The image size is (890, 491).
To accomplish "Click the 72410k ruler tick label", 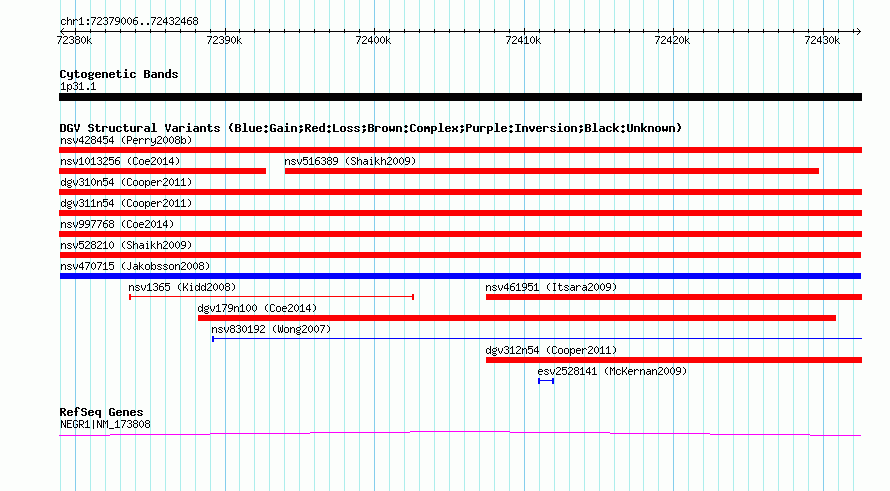I will point(523,40).
